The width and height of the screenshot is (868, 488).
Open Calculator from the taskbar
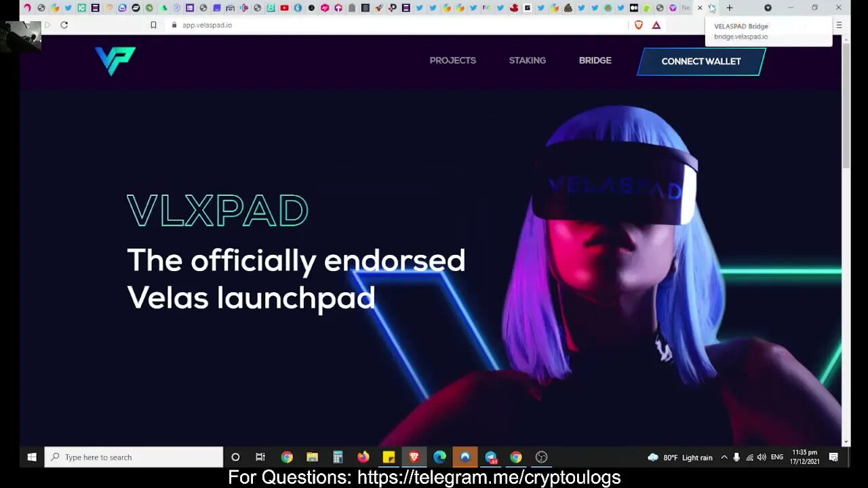(338, 457)
